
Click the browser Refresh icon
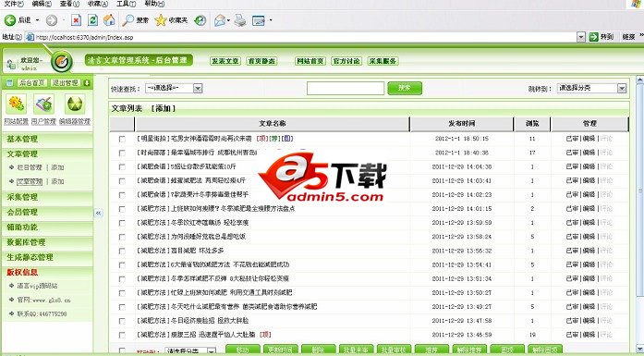[x=92, y=19]
